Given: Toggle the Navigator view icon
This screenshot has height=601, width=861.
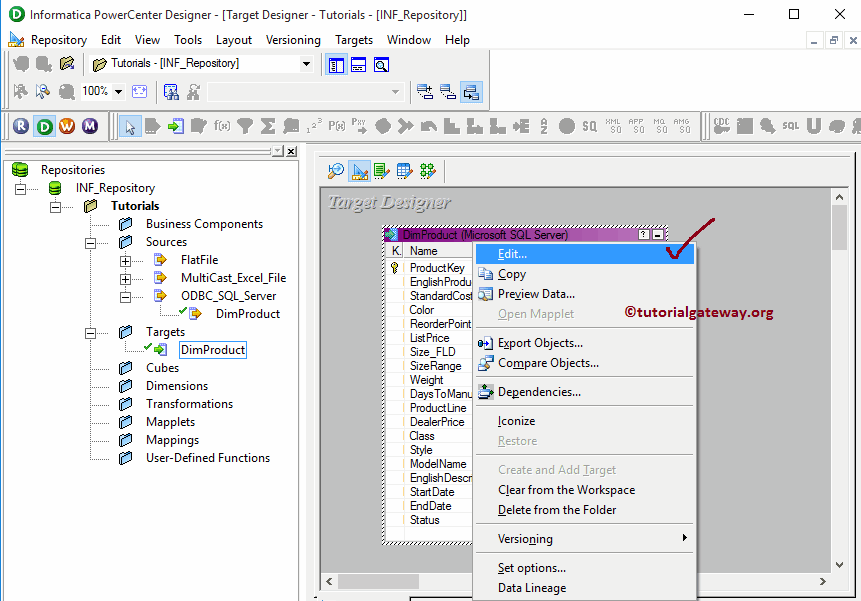Looking at the screenshot, I should [x=337, y=64].
